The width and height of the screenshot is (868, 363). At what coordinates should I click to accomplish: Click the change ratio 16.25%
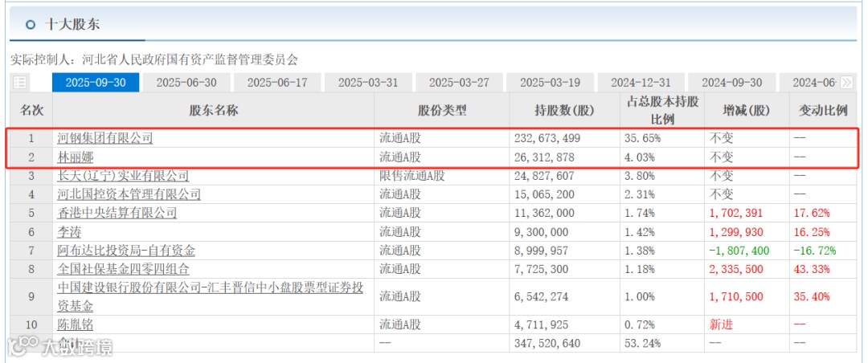812,232
